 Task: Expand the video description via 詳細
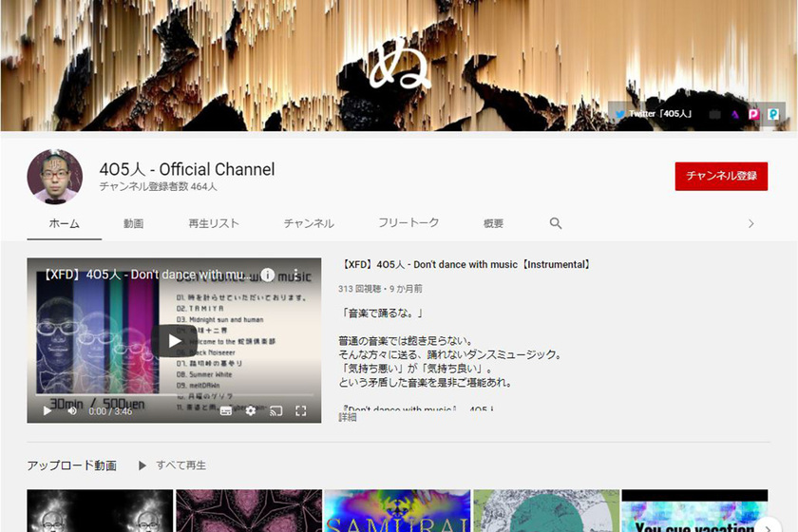point(348,417)
